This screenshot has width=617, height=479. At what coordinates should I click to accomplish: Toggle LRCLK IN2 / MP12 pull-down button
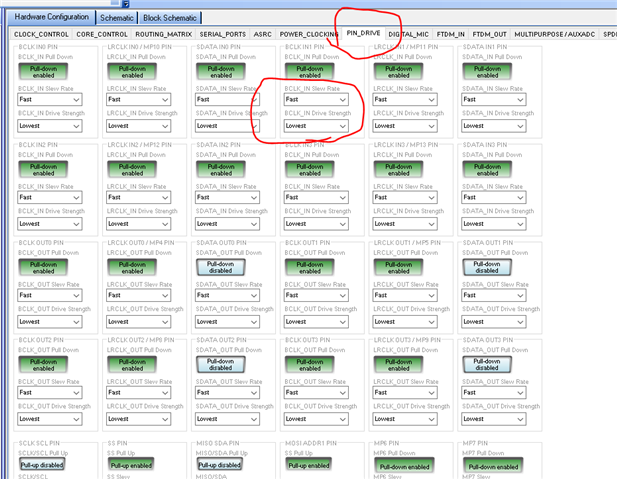pyautogui.click(x=132, y=170)
